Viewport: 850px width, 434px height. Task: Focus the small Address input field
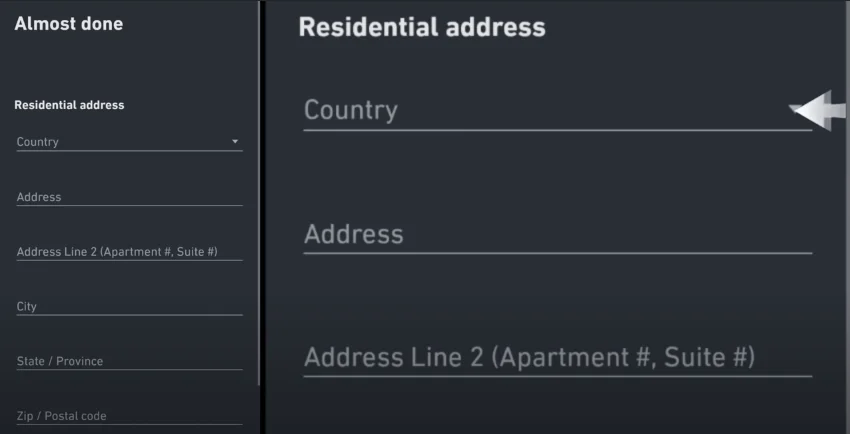(130, 197)
